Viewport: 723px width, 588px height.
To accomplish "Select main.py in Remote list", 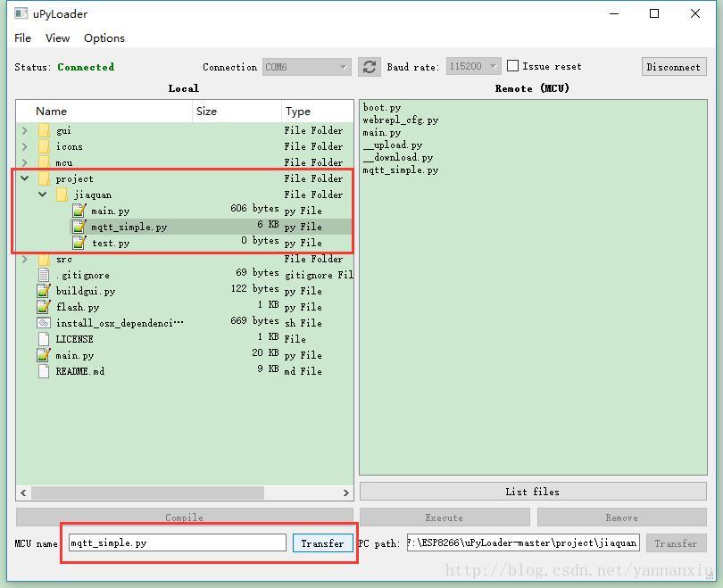I will pos(382,133).
